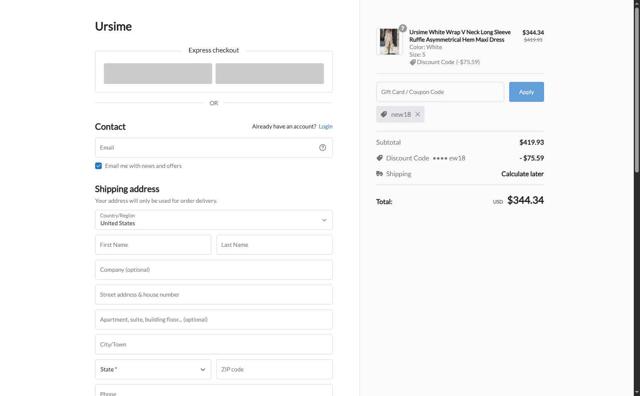Click the product title Ursime White Wrap Dress
The width and height of the screenshot is (640, 396).
coord(460,36)
